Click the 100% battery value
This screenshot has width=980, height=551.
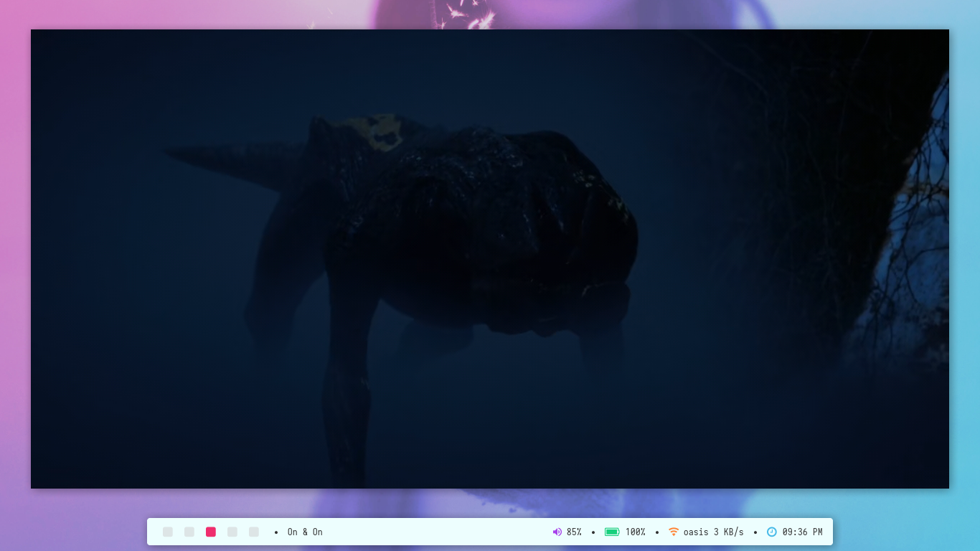click(635, 532)
